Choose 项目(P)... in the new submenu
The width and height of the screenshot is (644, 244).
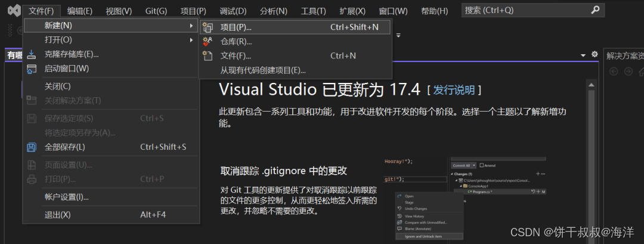pos(295,27)
